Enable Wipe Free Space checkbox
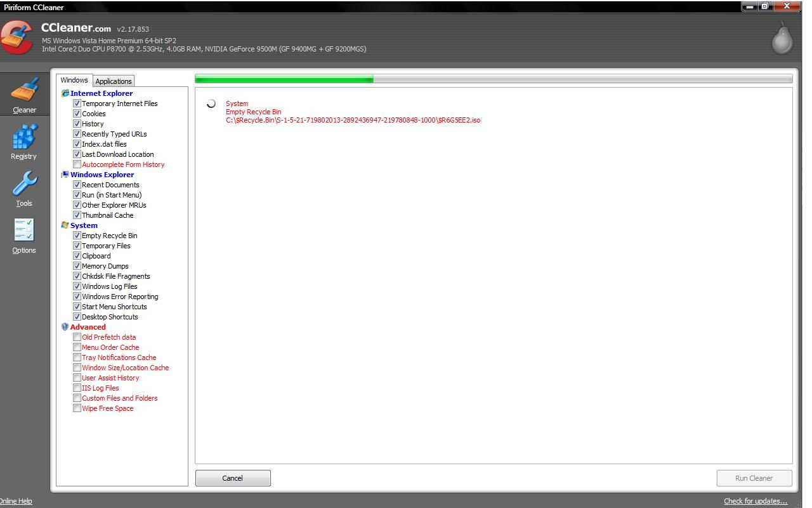 pos(77,408)
